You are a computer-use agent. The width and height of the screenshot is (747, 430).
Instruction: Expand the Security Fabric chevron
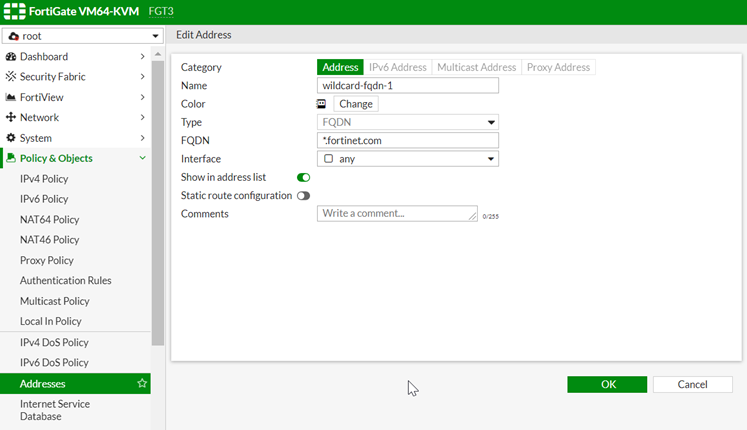(x=142, y=77)
